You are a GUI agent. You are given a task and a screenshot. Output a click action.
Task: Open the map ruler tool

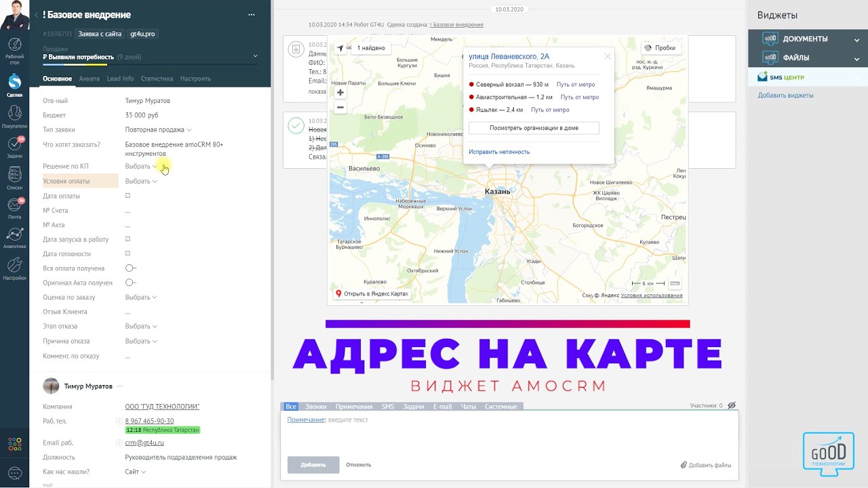674,283
